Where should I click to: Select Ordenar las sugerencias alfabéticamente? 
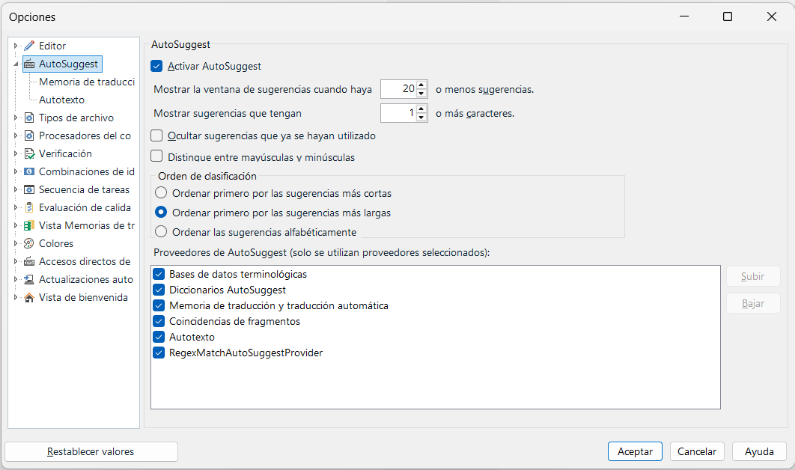tap(161, 232)
